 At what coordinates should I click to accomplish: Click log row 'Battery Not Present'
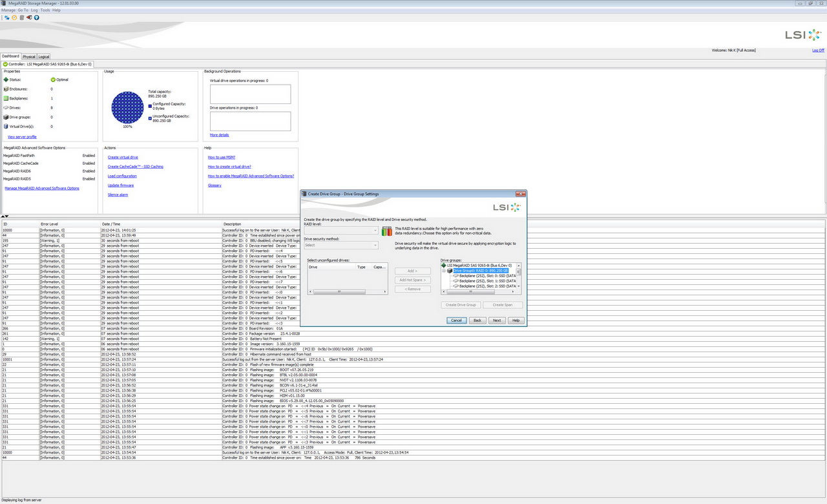tap(413, 339)
